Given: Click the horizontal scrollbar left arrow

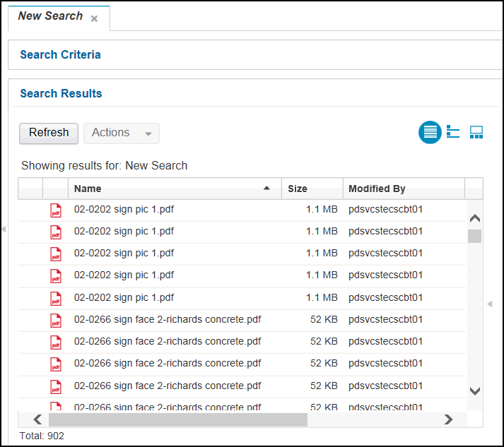Looking at the screenshot, I should pyautogui.click(x=37, y=419).
